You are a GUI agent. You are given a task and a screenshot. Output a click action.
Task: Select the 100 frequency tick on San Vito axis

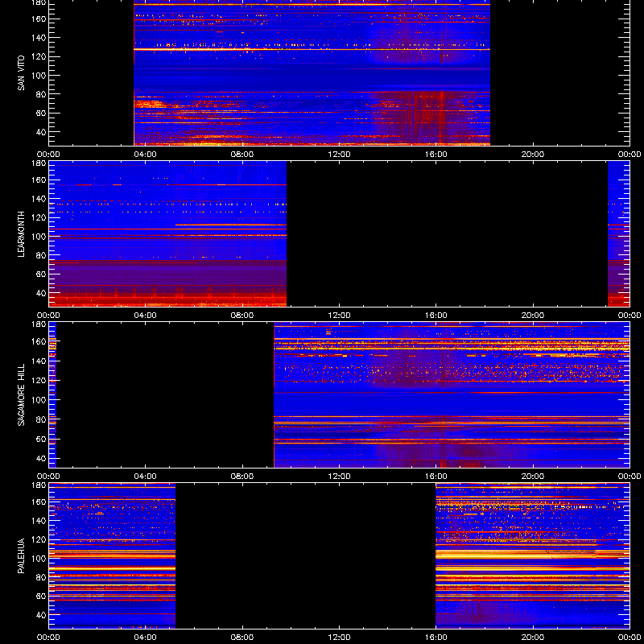click(x=39, y=76)
